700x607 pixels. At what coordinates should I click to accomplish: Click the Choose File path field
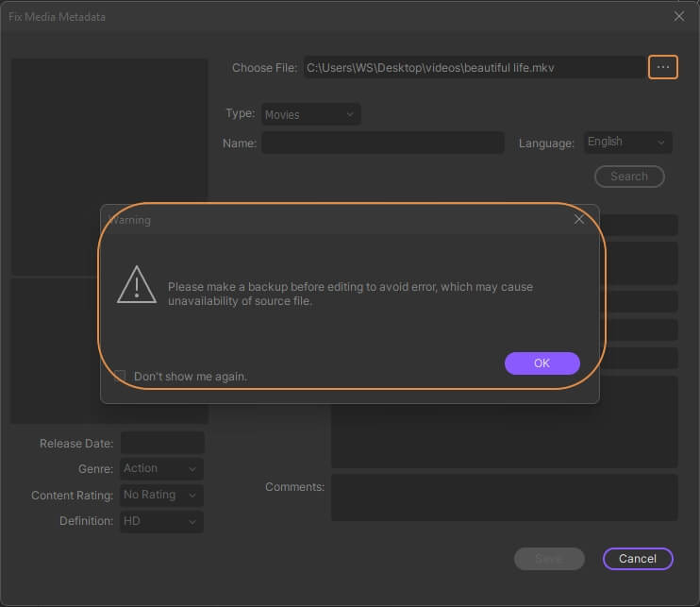pyautogui.click(x=474, y=68)
